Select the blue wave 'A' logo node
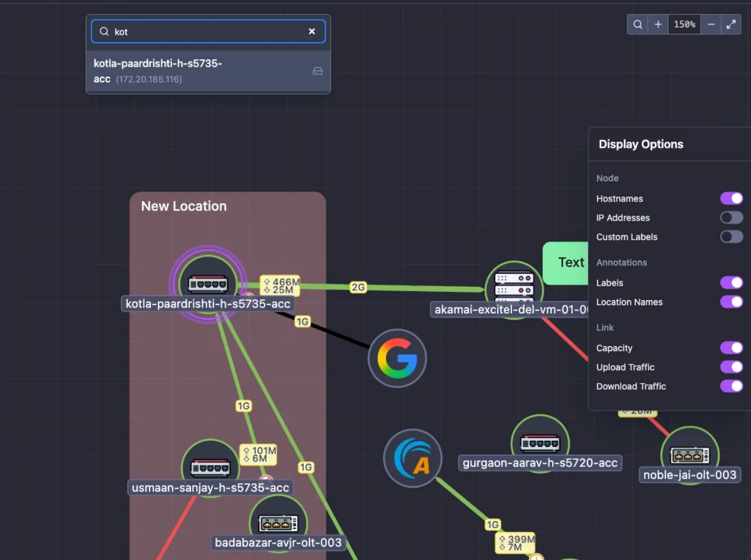This screenshot has height=560, width=751. point(412,458)
